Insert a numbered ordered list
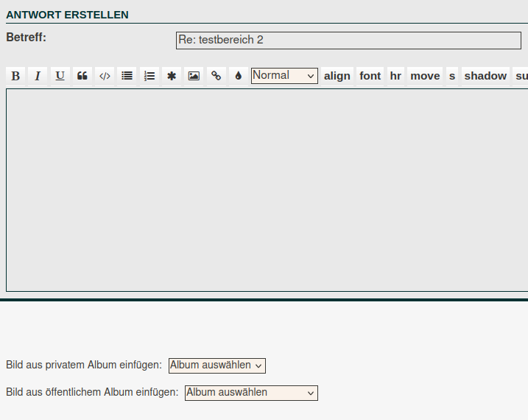Viewport: 528px width, 420px height. pyautogui.click(x=149, y=76)
